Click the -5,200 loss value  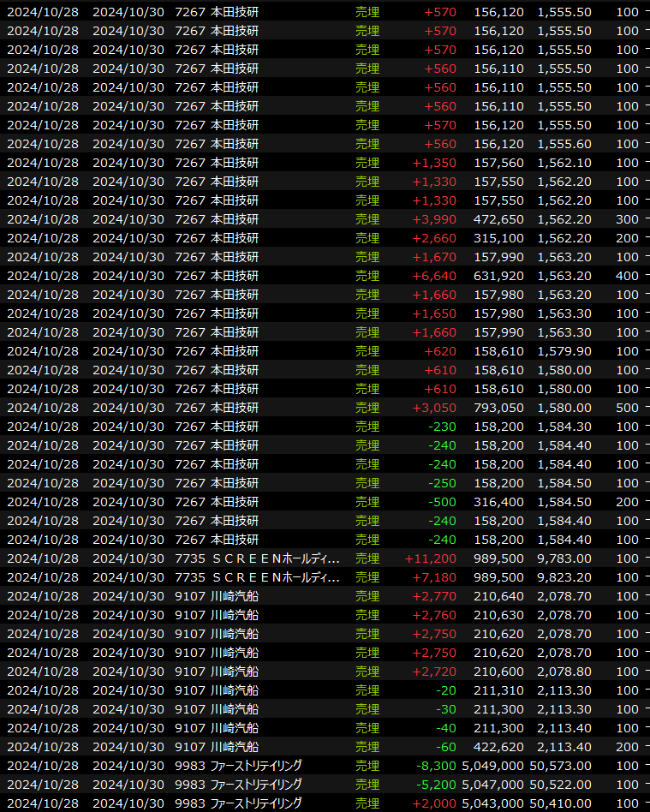(438, 785)
